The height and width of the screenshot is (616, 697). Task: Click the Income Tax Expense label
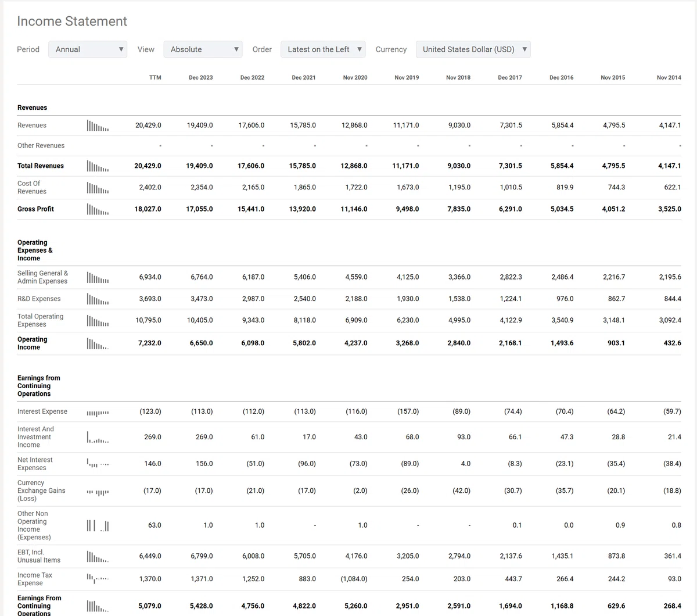point(35,579)
